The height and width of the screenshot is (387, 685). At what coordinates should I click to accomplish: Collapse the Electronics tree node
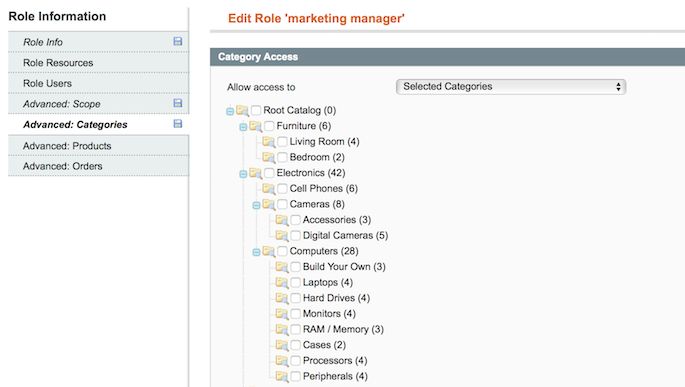click(243, 174)
